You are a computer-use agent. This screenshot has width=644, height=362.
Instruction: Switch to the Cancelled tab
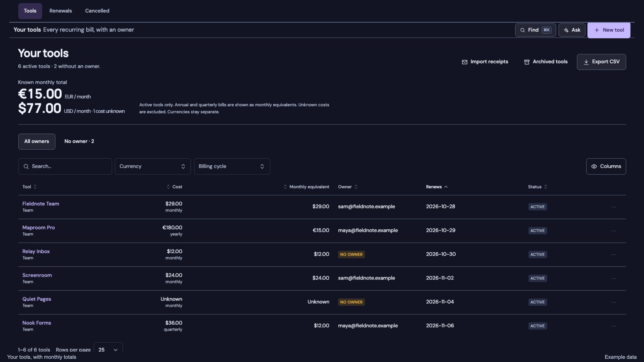(x=97, y=11)
